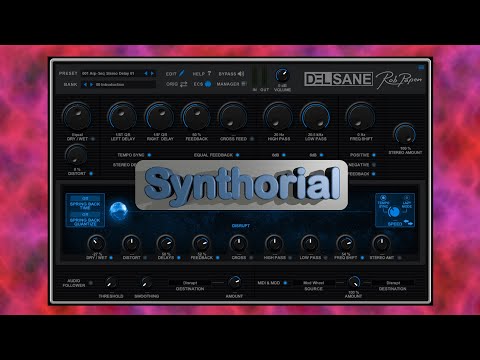Click the main Dry/Wet knob
480x360 pixels.
click(x=77, y=116)
